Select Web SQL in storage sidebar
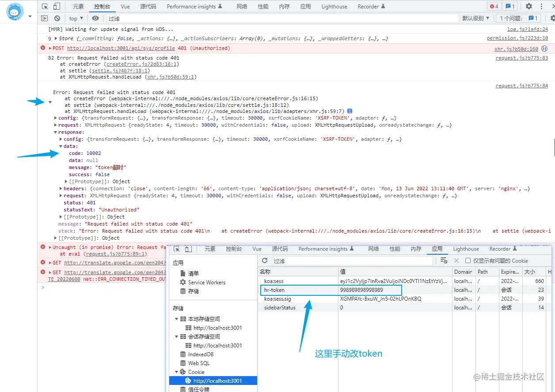The height and width of the screenshot is (392, 555). click(199, 363)
